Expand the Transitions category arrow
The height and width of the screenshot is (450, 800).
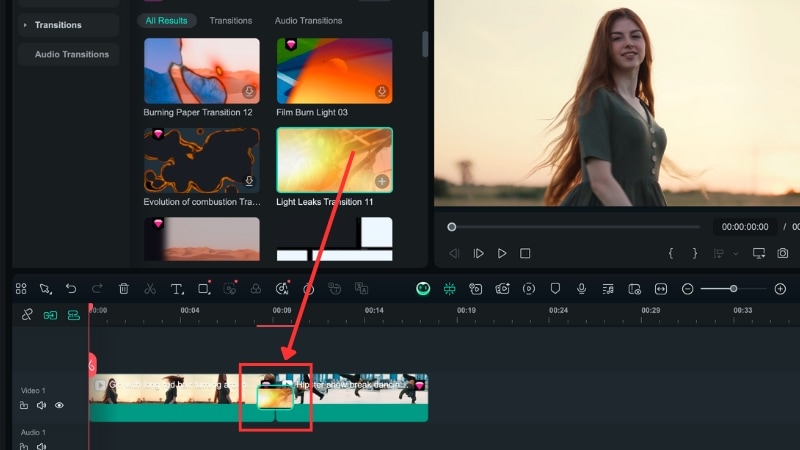tap(25, 24)
